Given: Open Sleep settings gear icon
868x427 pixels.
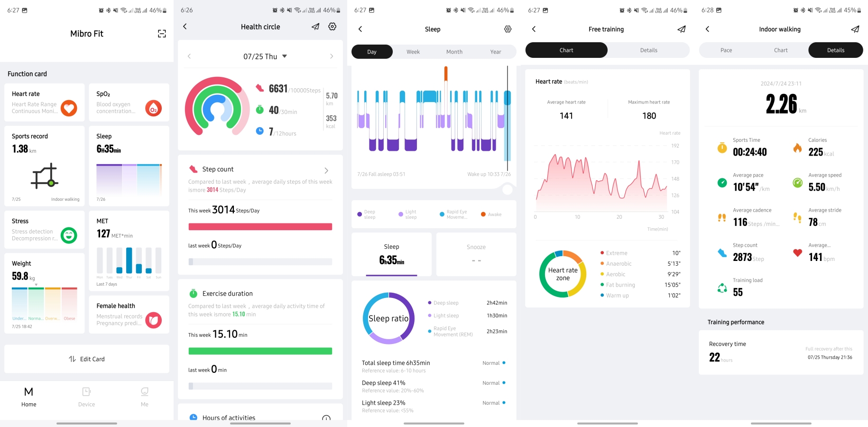Looking at the screenshot, I should click(x=508, y=29).
